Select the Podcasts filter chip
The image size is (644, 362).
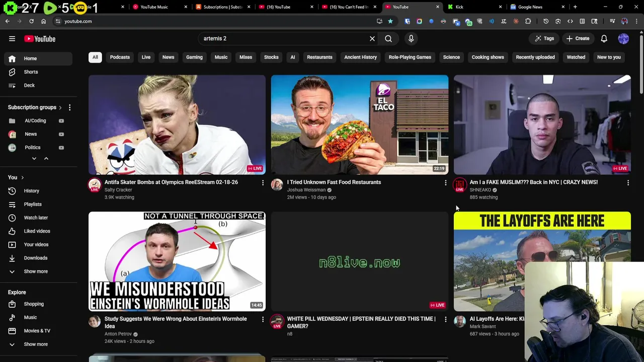(x=120, y=57)
